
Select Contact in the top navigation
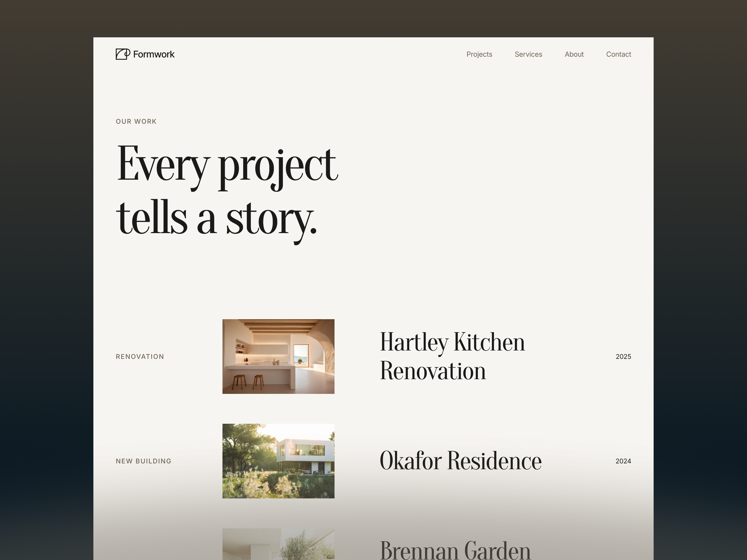pos(618,54)
